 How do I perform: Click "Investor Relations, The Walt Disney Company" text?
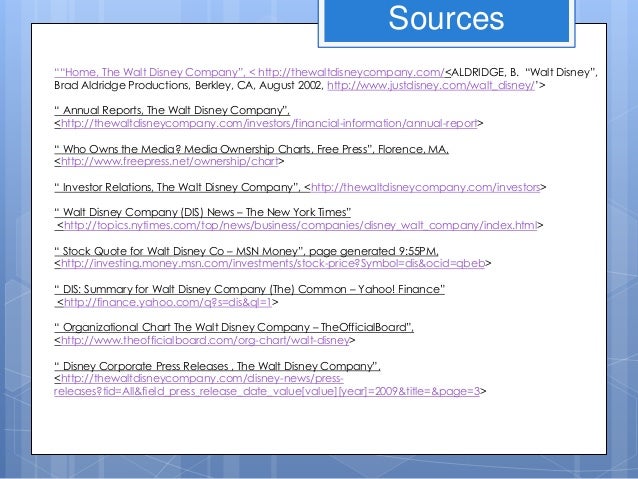click(x=177, y=187)
